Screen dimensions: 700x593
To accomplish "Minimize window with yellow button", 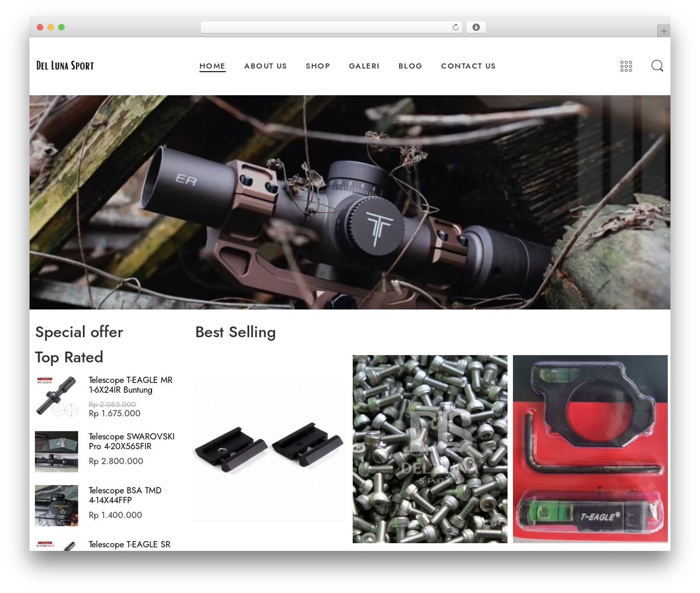I will [50, 27].
